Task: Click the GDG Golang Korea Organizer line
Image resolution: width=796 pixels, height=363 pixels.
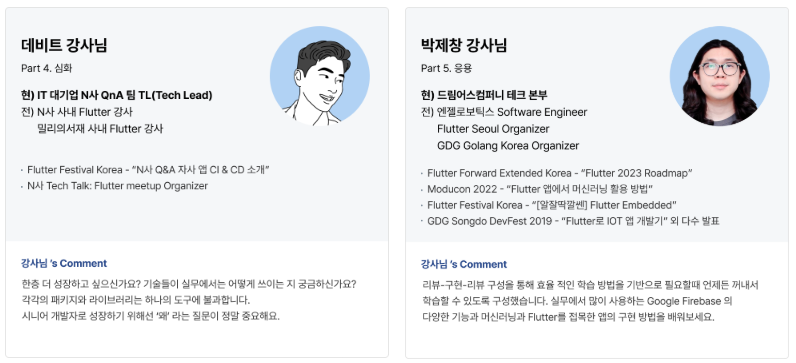Action: click(508, 146)
